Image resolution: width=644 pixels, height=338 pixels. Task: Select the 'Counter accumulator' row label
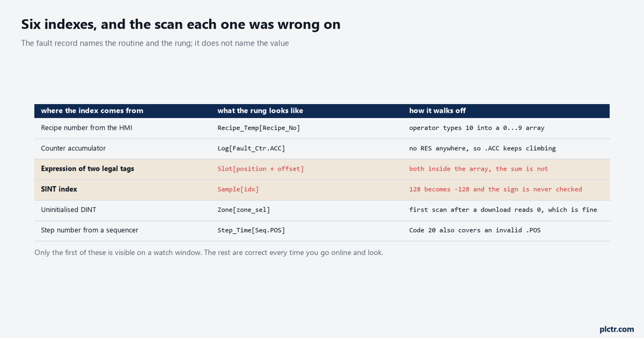pos(74,148)
